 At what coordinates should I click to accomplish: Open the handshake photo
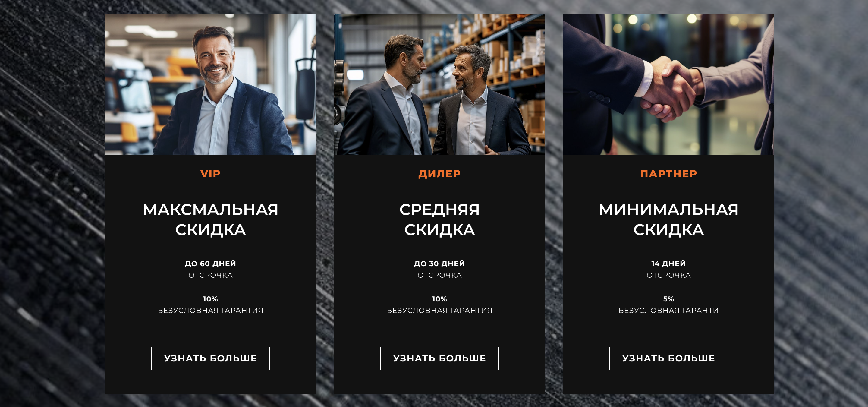pyautogui.click(x=668, y=84)
